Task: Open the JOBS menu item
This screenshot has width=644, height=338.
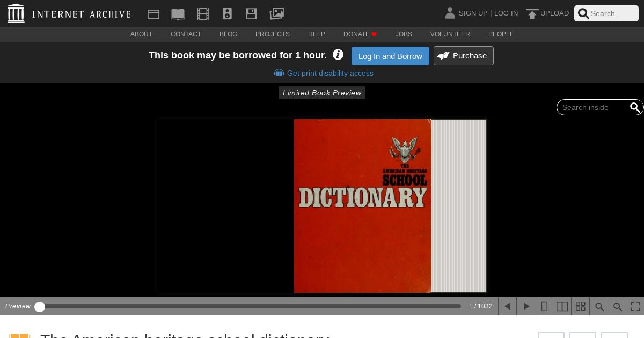Action: coord(404,34)
